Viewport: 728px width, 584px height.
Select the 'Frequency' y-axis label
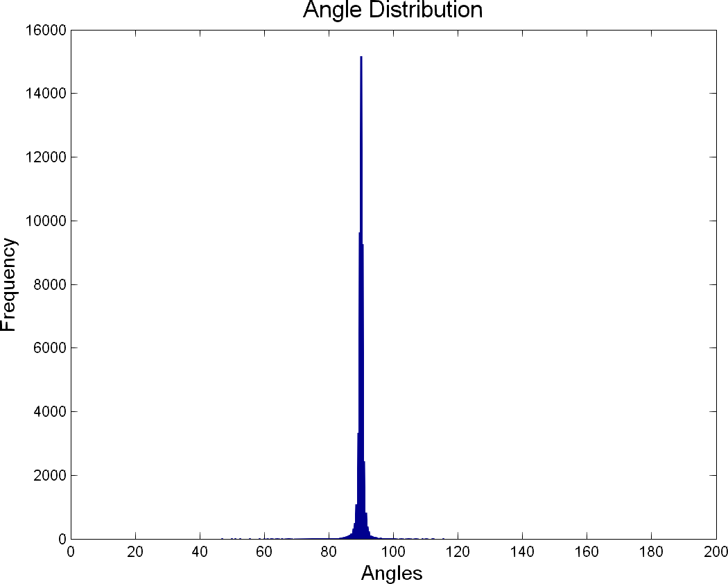click(x=9, y=284)
